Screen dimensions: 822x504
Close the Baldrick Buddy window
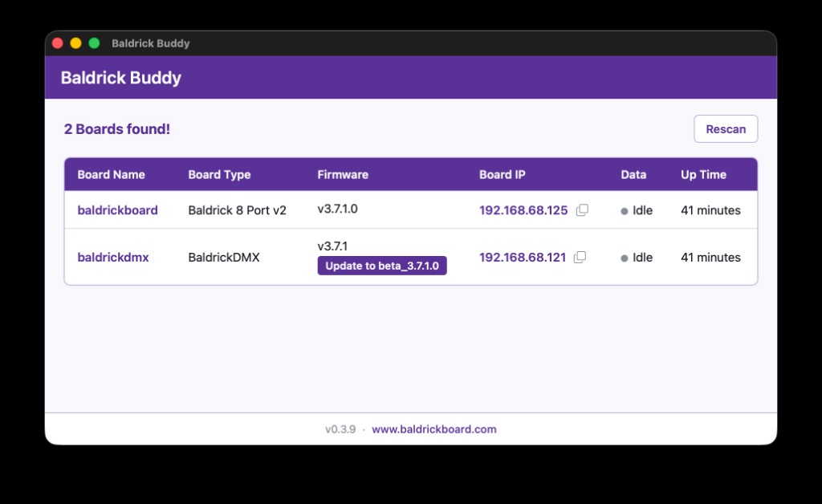click(x=58, y=43)
